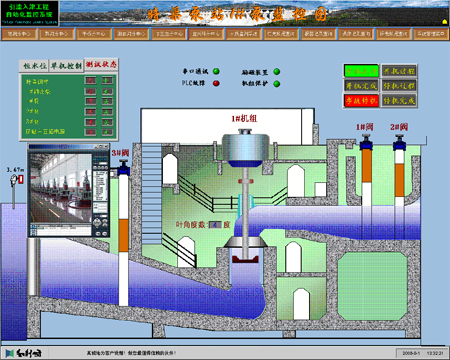Open the pump hall camera video thumbnail
Viewport: 450px width, 360px height.
[x=61, y=188]
